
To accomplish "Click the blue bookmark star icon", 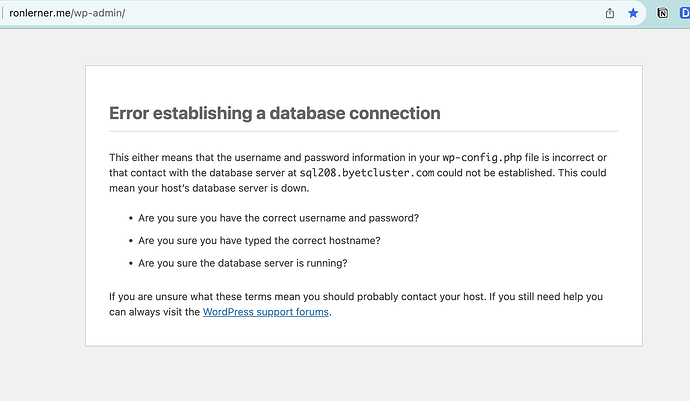I will point(633,14).
